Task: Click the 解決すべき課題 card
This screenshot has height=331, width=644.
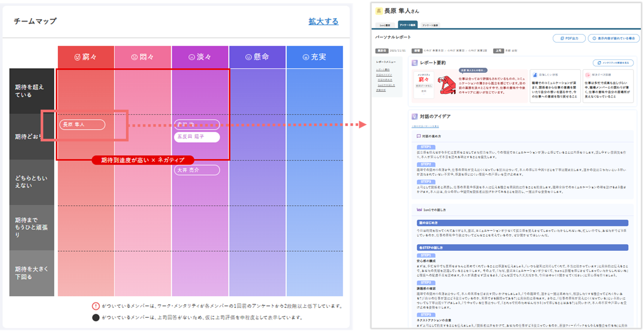Action: point(608,86)
